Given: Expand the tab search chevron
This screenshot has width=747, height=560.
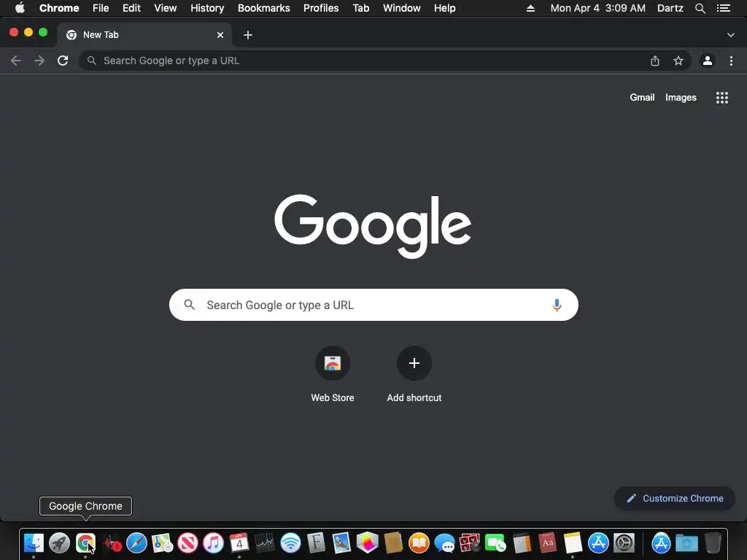Looking at the screenshot, I should [731, 35].
